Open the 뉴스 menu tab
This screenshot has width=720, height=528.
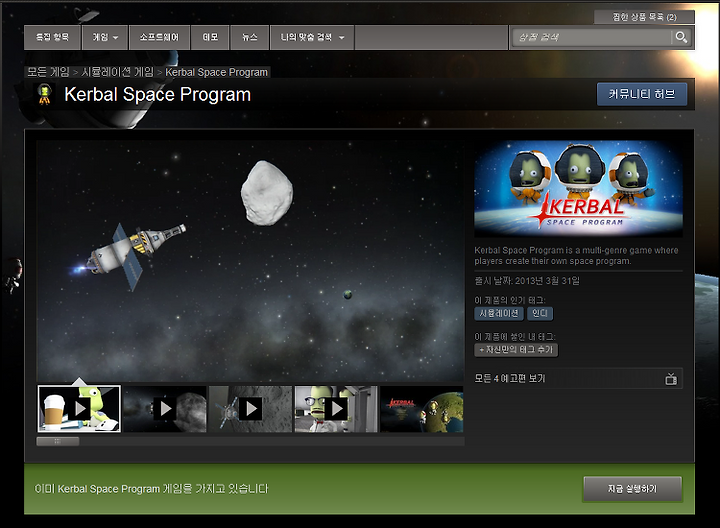tap(249, 37)
